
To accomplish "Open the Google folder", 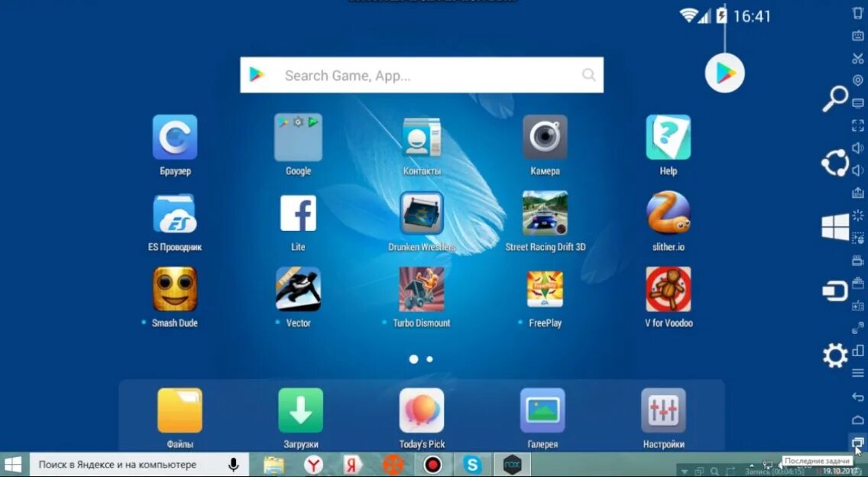I will pyautogui.click(x=298, y=138).
